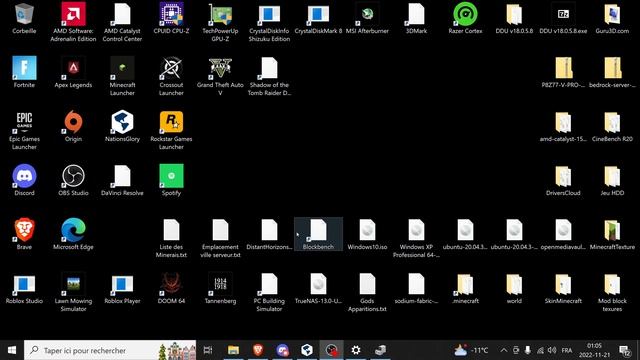
Task: Click the Taper ici pour rechercher box
Action: (x=110, y=350)
